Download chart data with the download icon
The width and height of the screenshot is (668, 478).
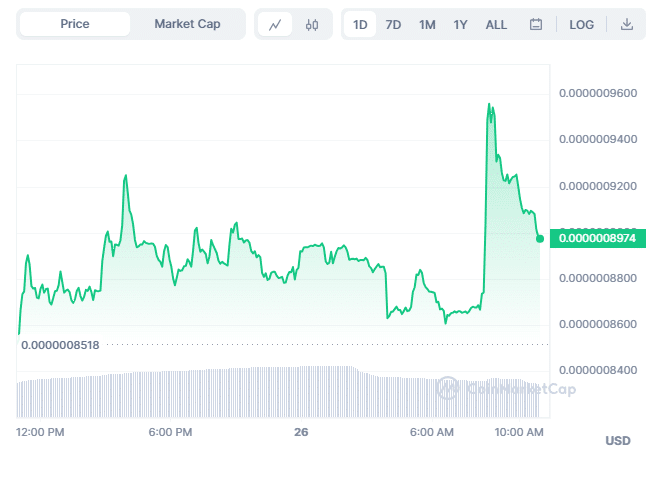(x=626, y=24)
